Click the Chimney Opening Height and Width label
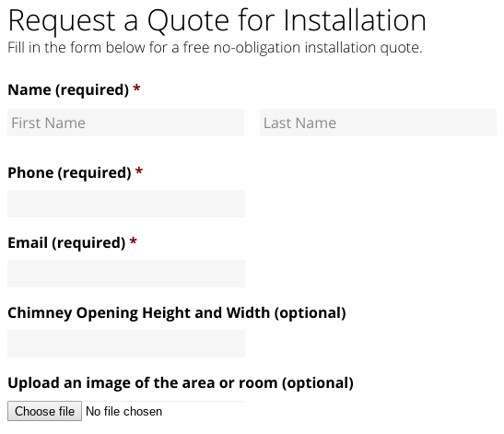The image size is (504, 434). point(177,313)
